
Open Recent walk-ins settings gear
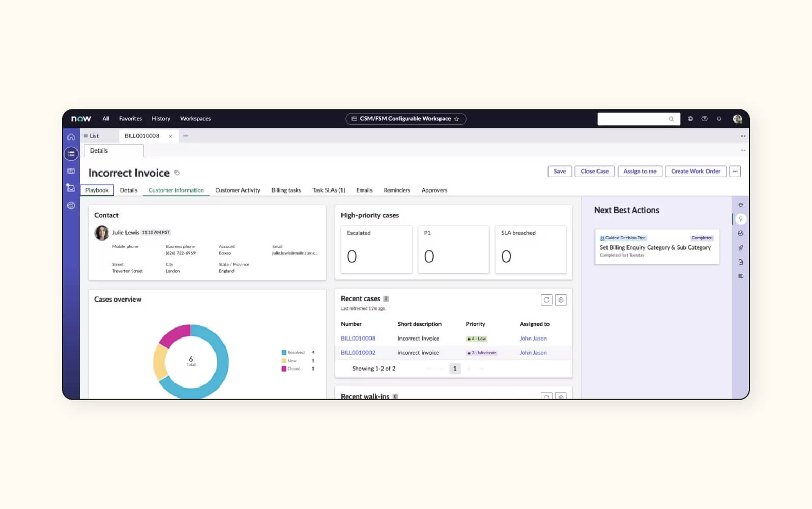[561, 396]
